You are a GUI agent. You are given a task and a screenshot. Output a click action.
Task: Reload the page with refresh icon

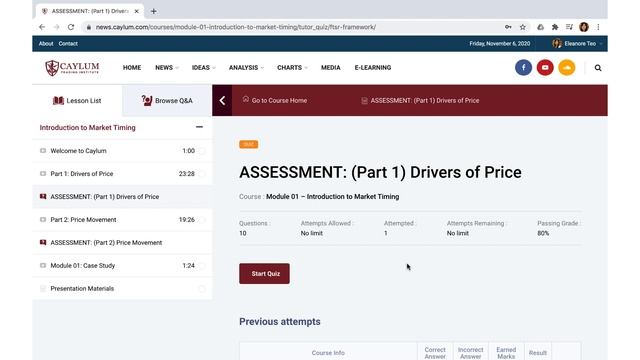click(x=71, y=27)
